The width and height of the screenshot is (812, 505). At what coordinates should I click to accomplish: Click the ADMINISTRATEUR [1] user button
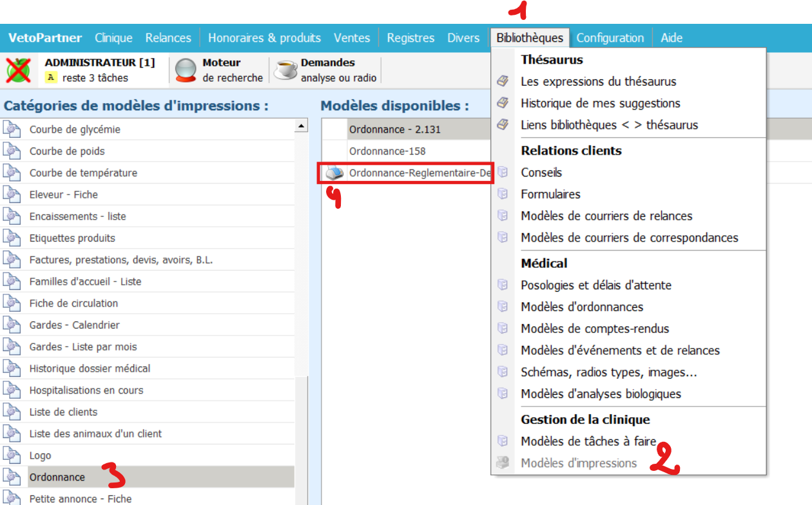(x=100, y=63)
